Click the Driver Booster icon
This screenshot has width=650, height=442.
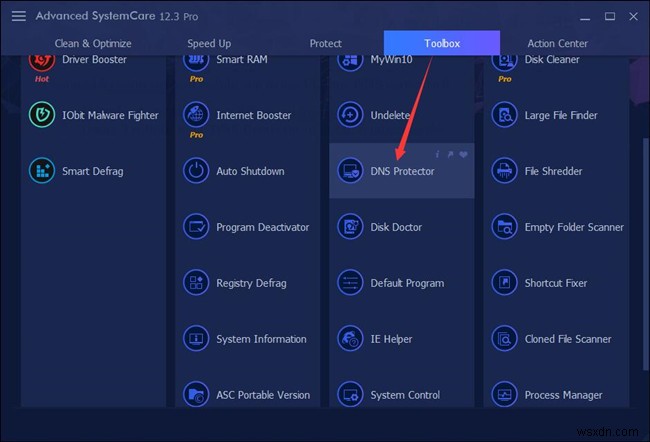(42, 63)
